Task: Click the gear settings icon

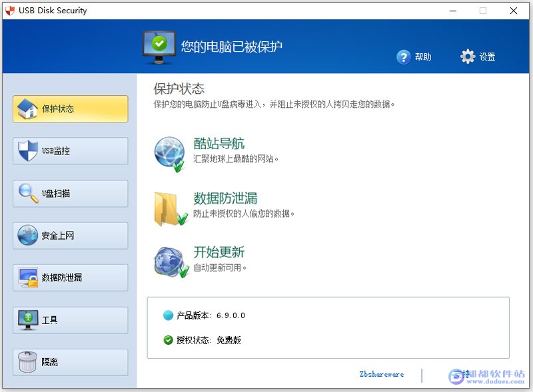Action: [x=468, y=57]
